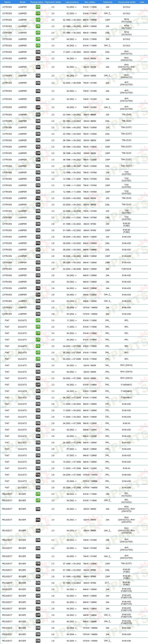The height and width of the screenshot is (644, 148).
Task: Click ON icon in 08.1994 63kW T9A row
Action: [x=38, y=140]
